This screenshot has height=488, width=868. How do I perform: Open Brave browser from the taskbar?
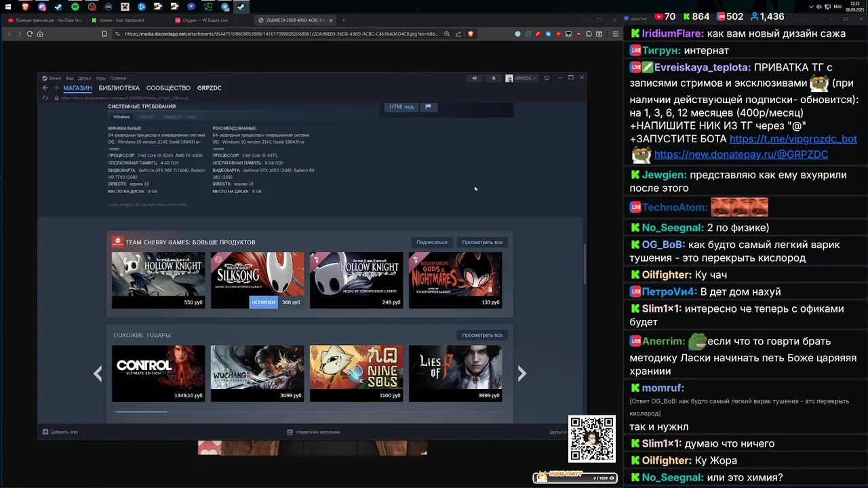pos(26,7)
